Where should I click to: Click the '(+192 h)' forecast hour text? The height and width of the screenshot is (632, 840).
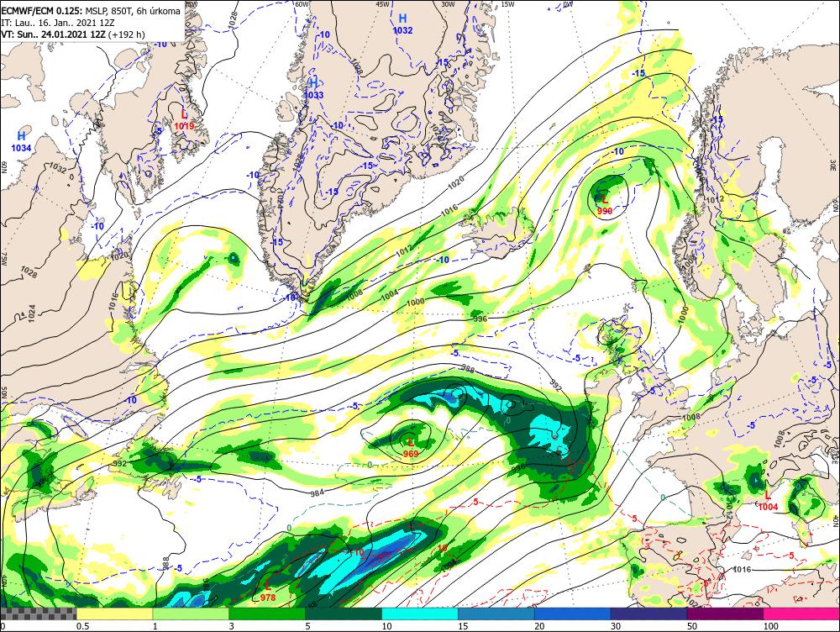coord(127,34)
